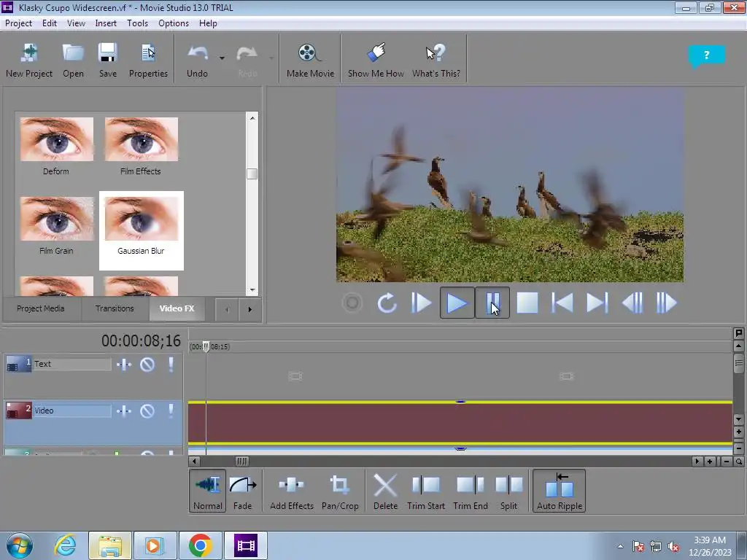Click Play From Start button

tap(422, 303)
